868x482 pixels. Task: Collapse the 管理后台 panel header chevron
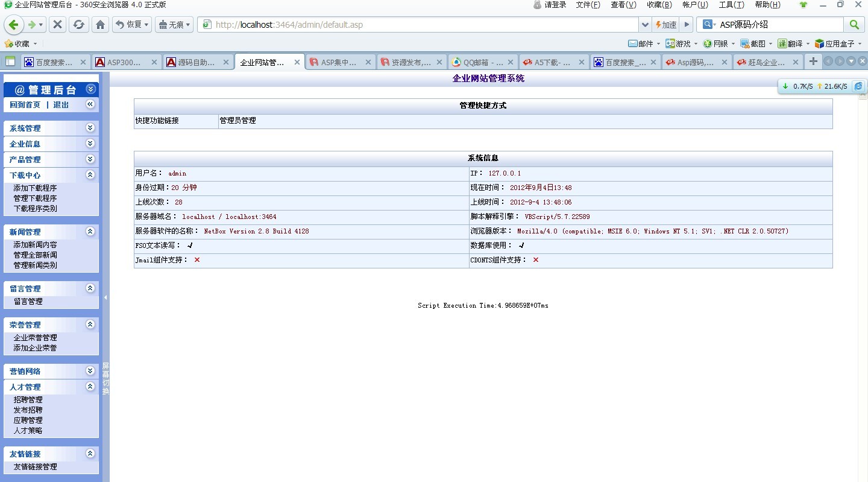(x=90, y=89)
